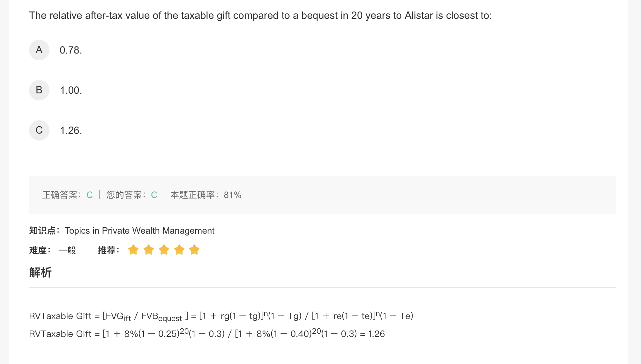Screen dimensions: 641x364
Task: Click the fifth recommendation star
Action: coord(194,250)
